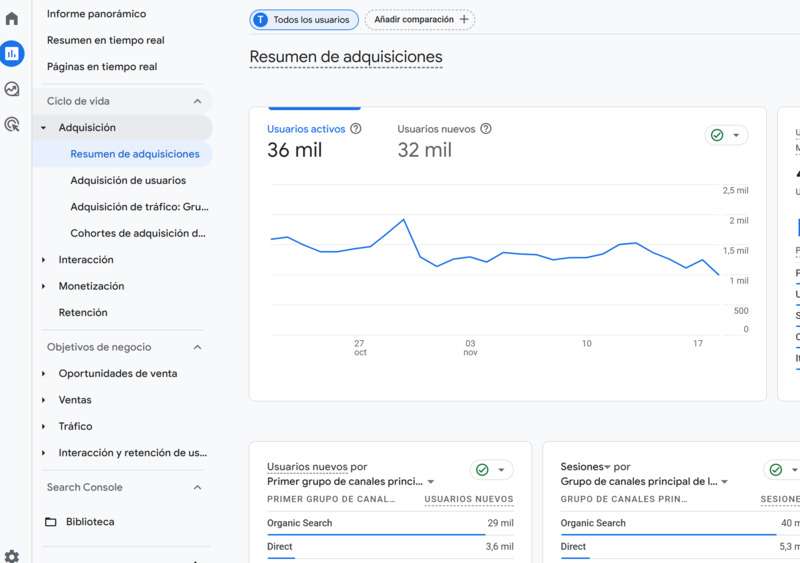This screenshot has height=563, width=800.
Task: Click the help icon beside Usuarios nuevos
Action: 486,129
